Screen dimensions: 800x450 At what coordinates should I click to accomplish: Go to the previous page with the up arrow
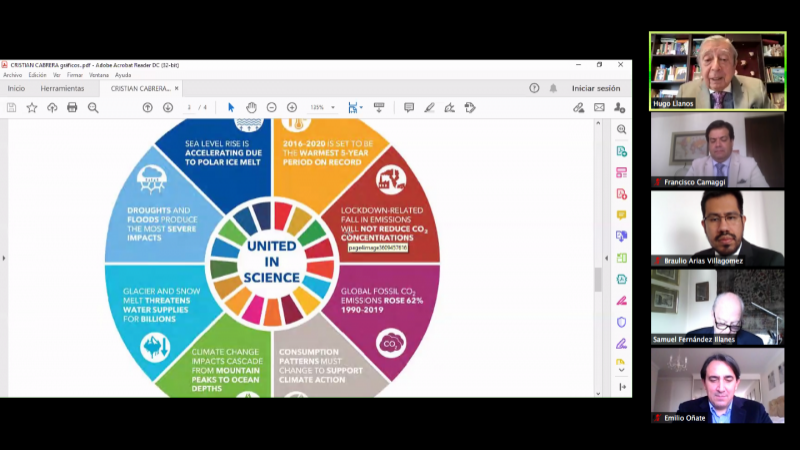tap(147, 108)
